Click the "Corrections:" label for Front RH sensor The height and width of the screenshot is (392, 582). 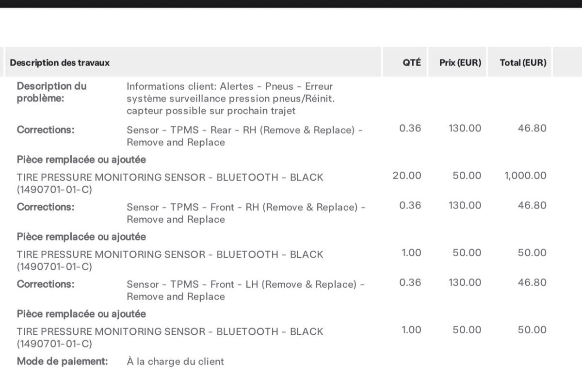click(x=46, y=207)
